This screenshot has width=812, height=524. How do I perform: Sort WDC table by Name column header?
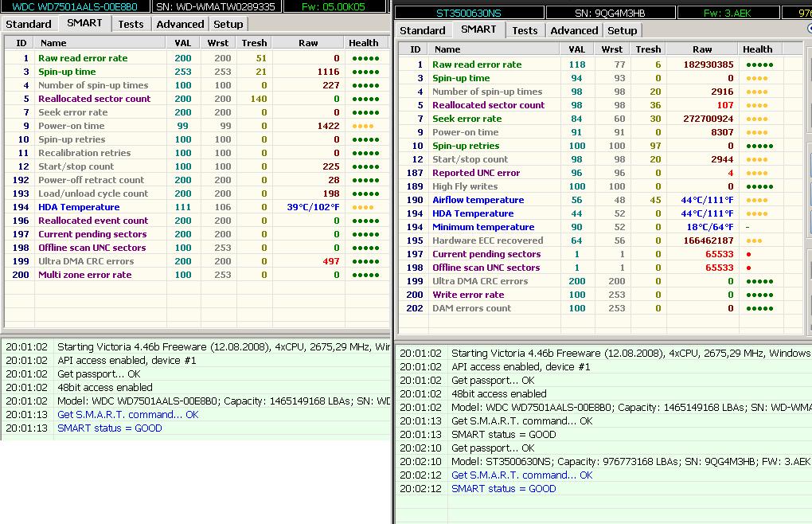[100, 43]
